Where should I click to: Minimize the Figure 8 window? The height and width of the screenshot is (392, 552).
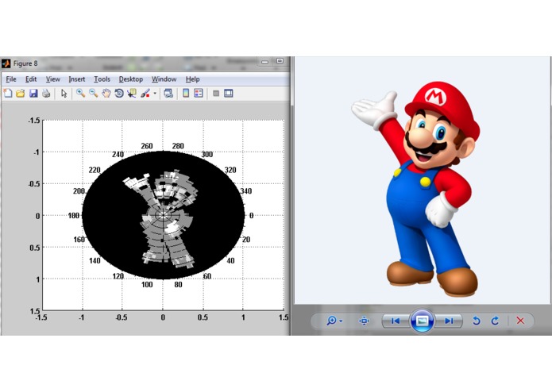264,62
